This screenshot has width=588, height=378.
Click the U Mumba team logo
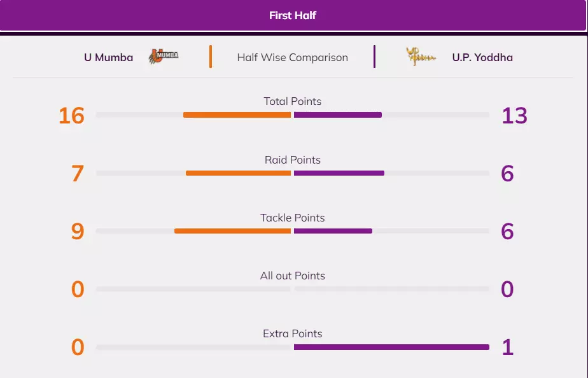click(164, 57)
